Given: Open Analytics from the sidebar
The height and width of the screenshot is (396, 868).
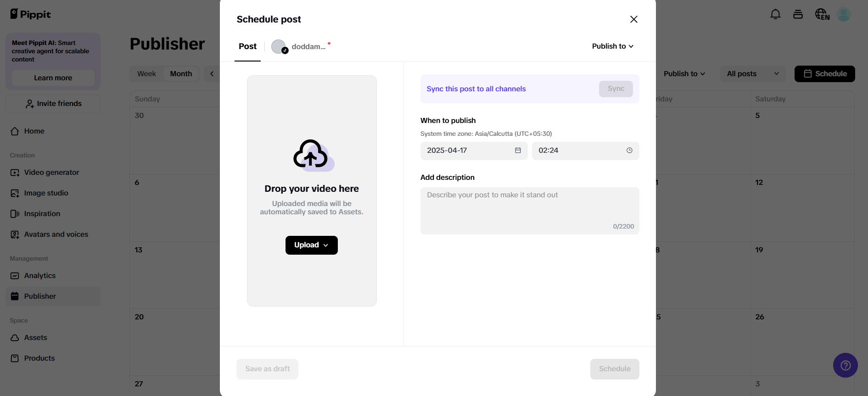Looking at the screenshot, I should point(39,276).
